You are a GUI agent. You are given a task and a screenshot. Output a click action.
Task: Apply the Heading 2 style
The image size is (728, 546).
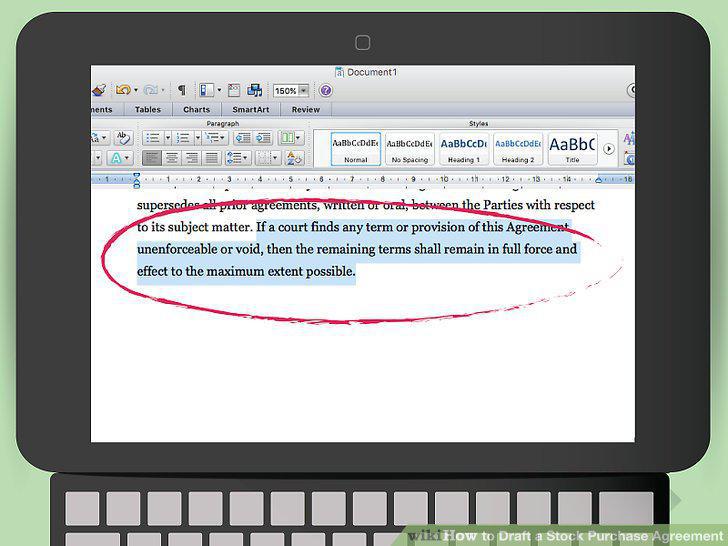518,149
